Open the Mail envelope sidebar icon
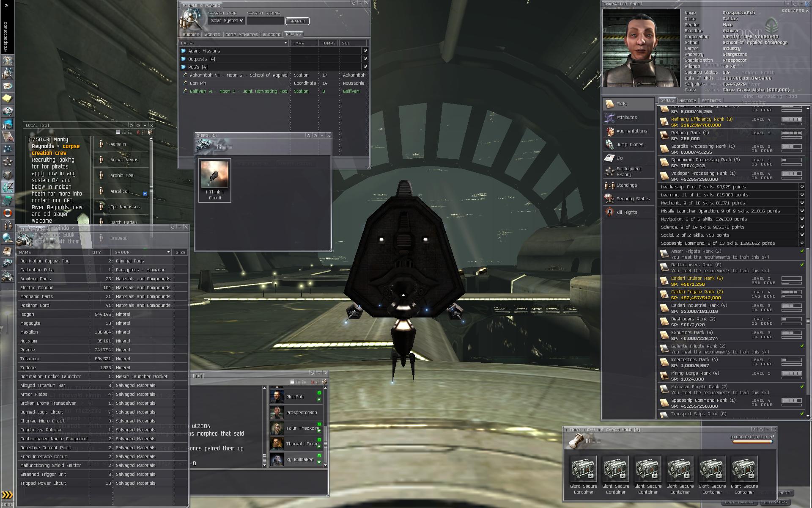The image size is (812, 508). pyautogui.click(x=8, y=86)
